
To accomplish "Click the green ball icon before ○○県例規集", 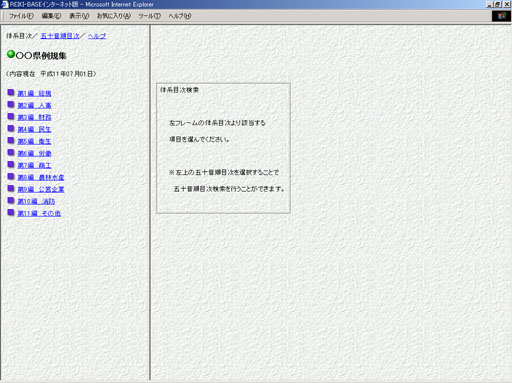I will point(11,54).
